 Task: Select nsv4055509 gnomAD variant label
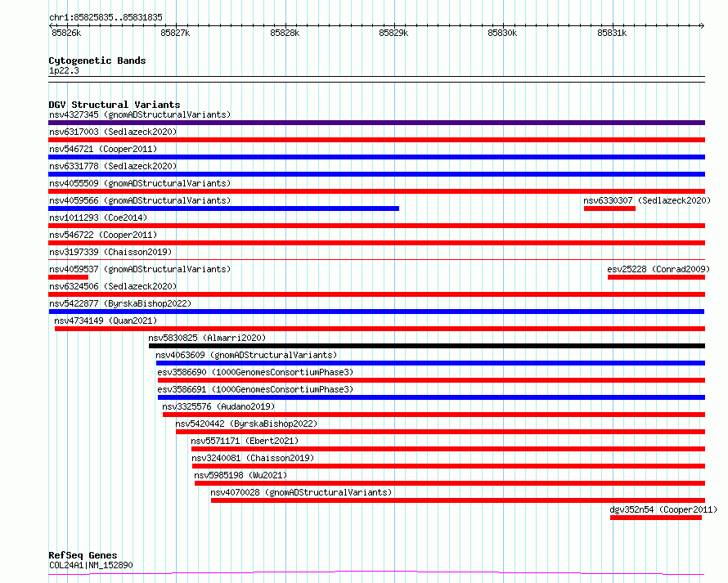[x=140, y=183]
